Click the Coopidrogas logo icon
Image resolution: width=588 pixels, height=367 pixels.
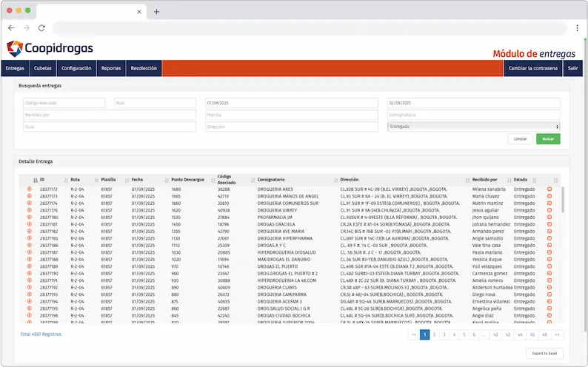(x=14, y=49)
